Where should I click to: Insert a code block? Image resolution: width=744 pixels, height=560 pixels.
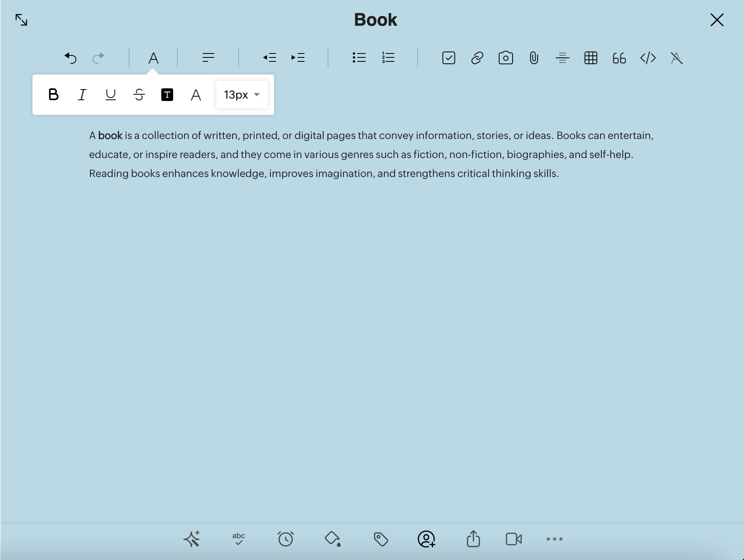pyautogui.click(x=648, y=58)
